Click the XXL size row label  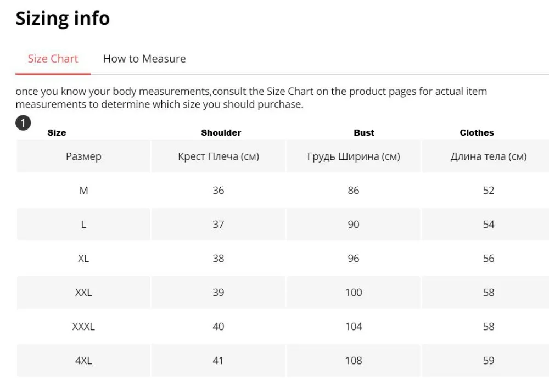coord(83,292)
